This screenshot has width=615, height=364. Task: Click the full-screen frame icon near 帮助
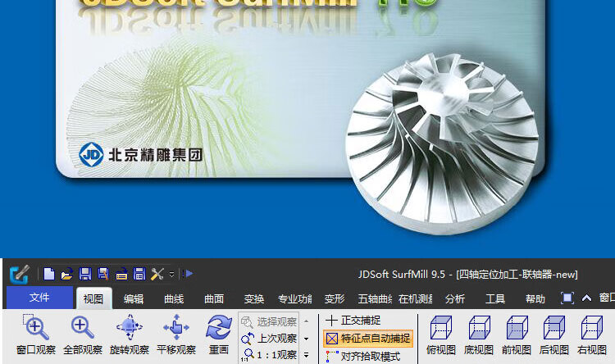(x=567, y=298)
